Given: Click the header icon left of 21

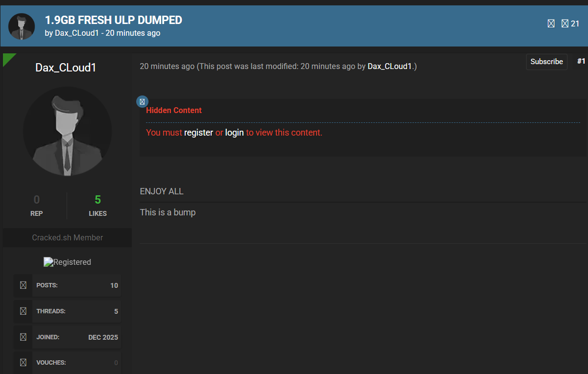Looking at the screenshot, I should pyautogui.click(x=564, y=23).
